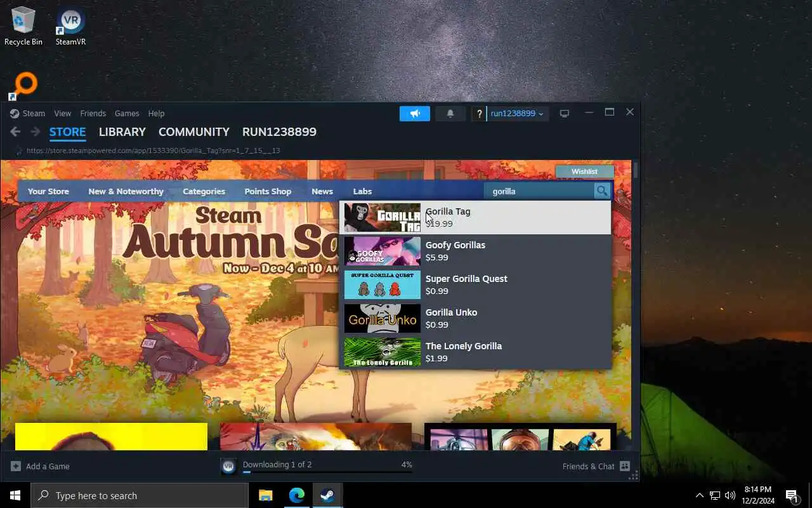The width and height of the screenshot is (812, 508).
Task: Open the Friends menu
Action: (93, 113)
